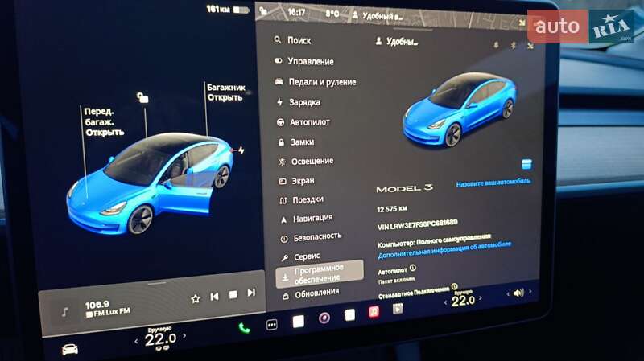The image size is (644, 361).
Task: Tap the Bluetooth icon in settings header
Action: click(x=513, y=45)
